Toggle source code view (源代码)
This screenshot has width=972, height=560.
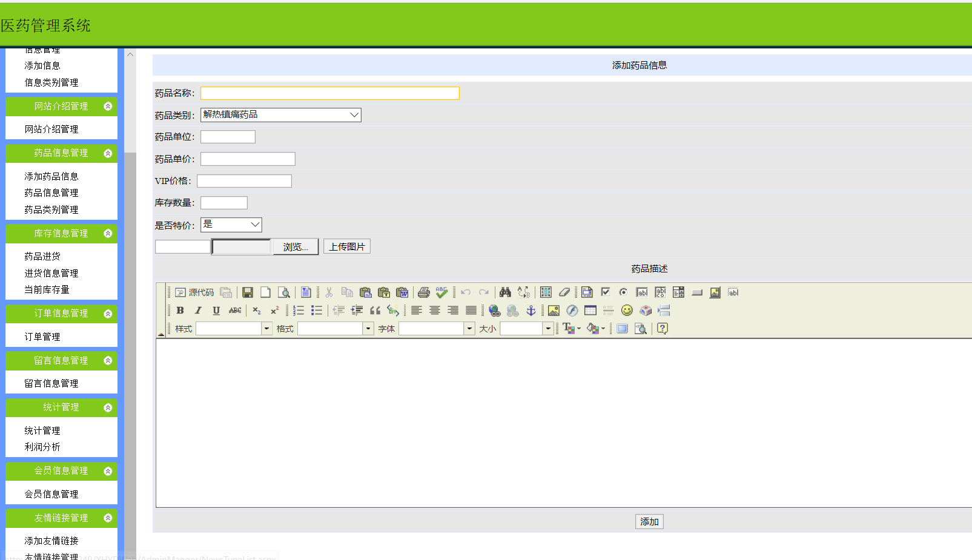pyautogui.click(x=195, y=292)
